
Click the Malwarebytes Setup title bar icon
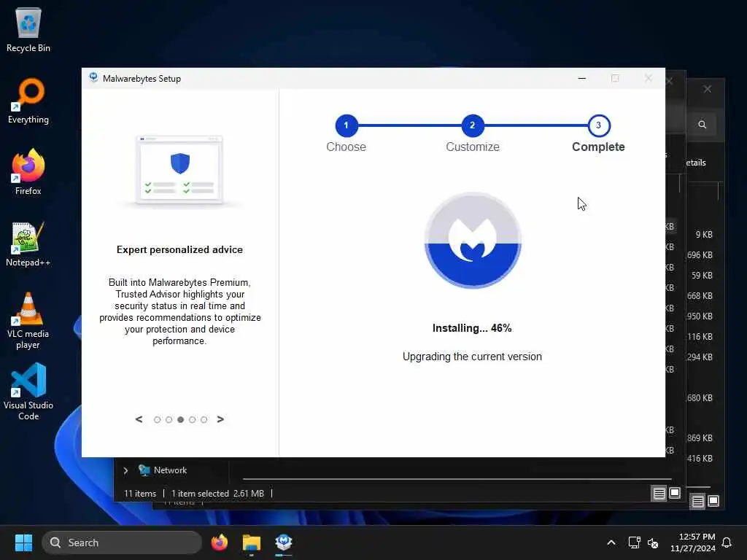93,78
